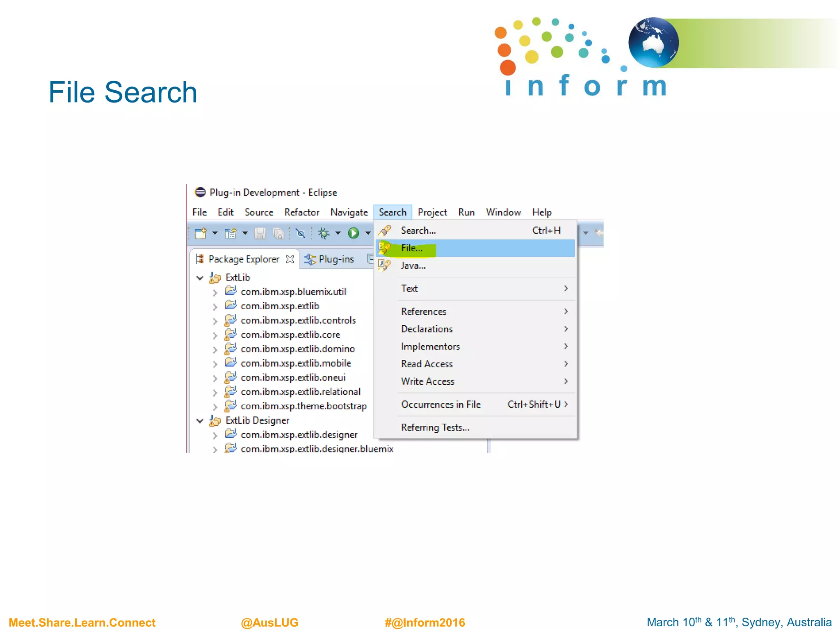Collapse the ExtLib working set

pyautogui.click(x=200, y=278)
